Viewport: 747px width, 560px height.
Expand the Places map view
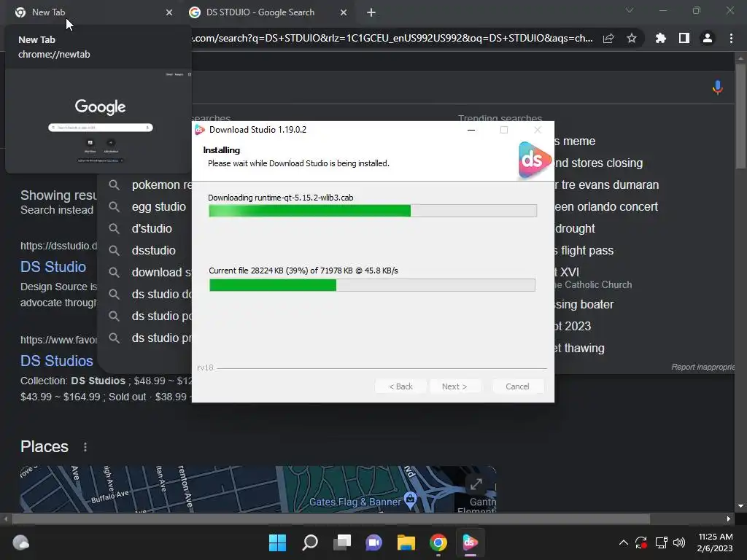point(476,484)
